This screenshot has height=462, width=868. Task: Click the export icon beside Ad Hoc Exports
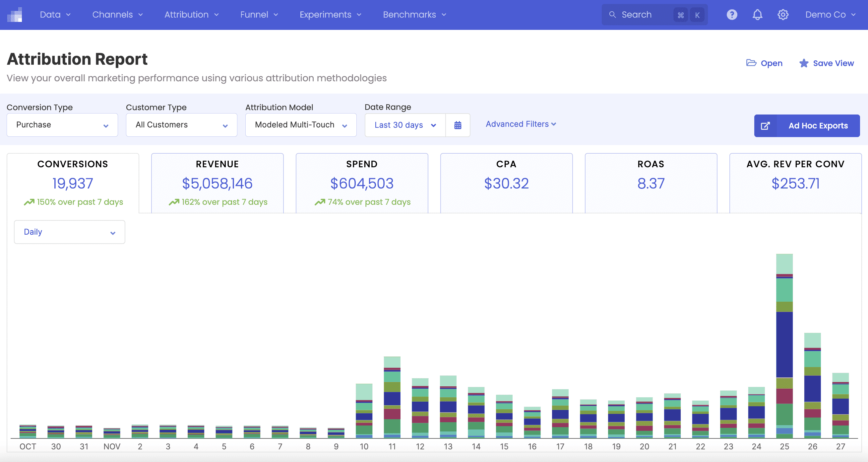tap(765, 126)
